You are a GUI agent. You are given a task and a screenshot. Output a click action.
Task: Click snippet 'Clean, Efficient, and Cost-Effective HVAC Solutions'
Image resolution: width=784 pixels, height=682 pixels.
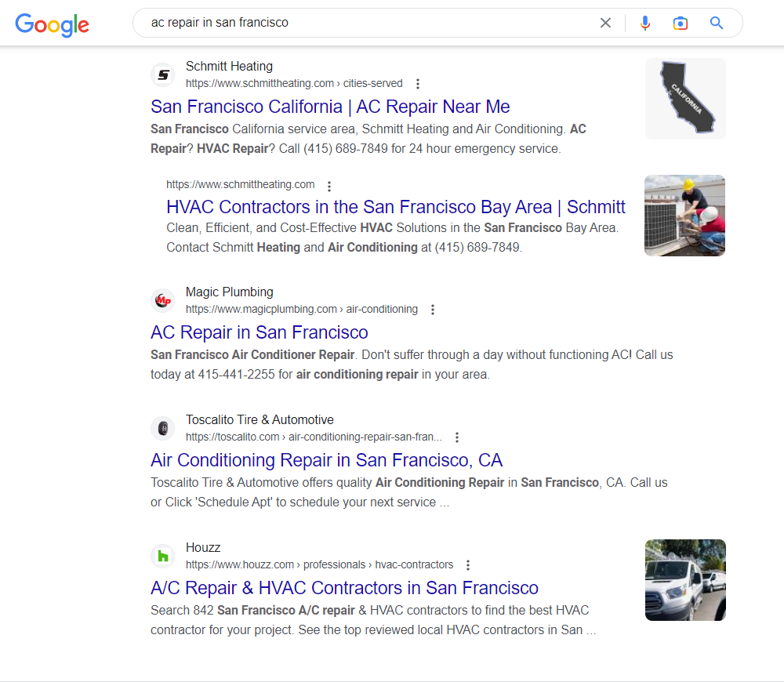pyautogui.click(x=393, y=238)
